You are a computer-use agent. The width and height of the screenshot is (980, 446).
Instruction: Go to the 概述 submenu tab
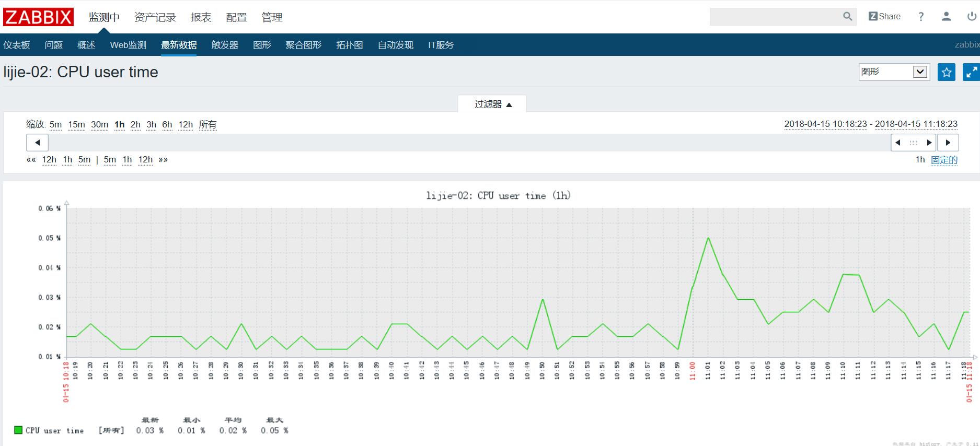pos(86,45)
